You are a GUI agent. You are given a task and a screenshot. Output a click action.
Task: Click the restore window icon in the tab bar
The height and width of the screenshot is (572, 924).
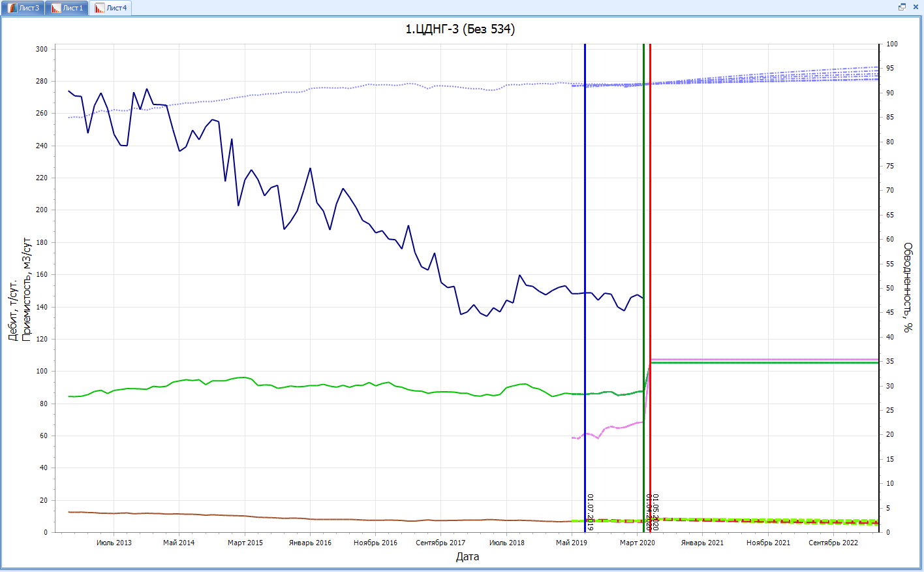902,7
